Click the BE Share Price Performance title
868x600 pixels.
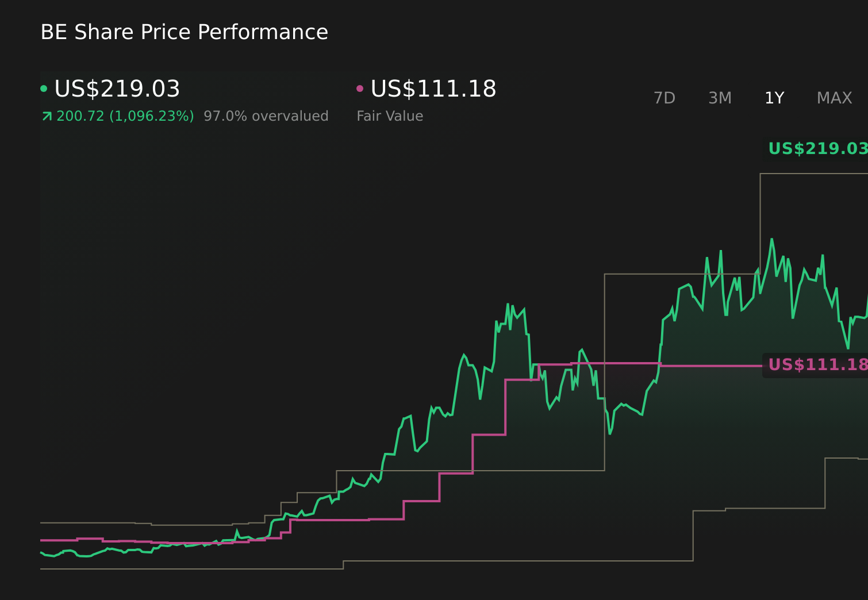point(184,32)
